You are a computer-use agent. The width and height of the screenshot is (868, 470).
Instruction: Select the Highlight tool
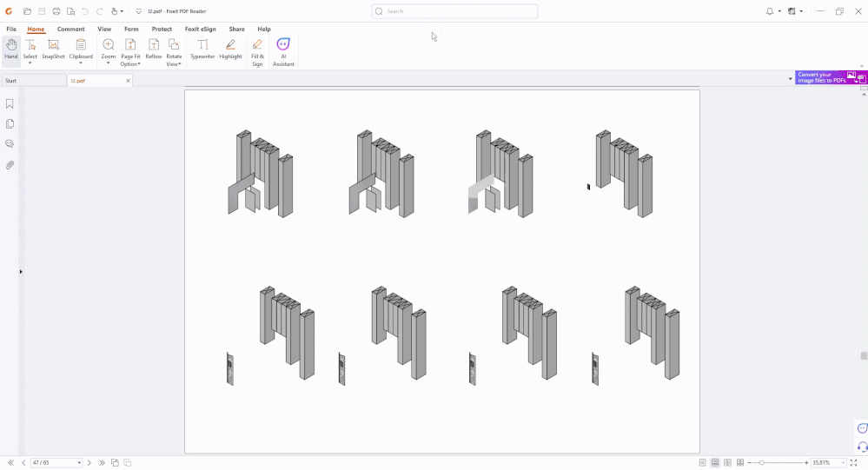click(230, 50)
